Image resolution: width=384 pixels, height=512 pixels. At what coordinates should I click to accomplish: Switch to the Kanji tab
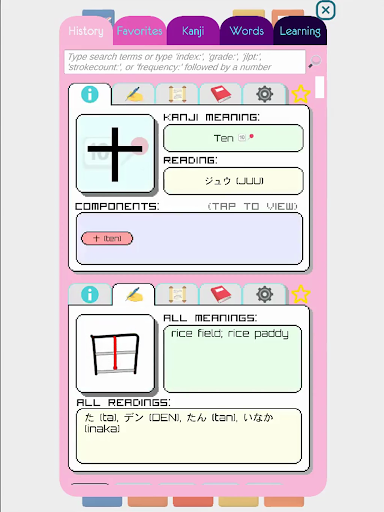193,31
